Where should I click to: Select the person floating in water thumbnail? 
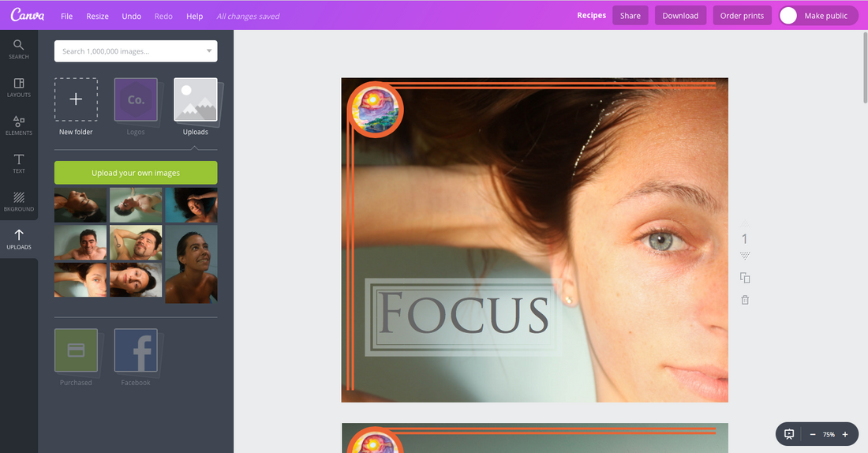(x=136, y=205)
